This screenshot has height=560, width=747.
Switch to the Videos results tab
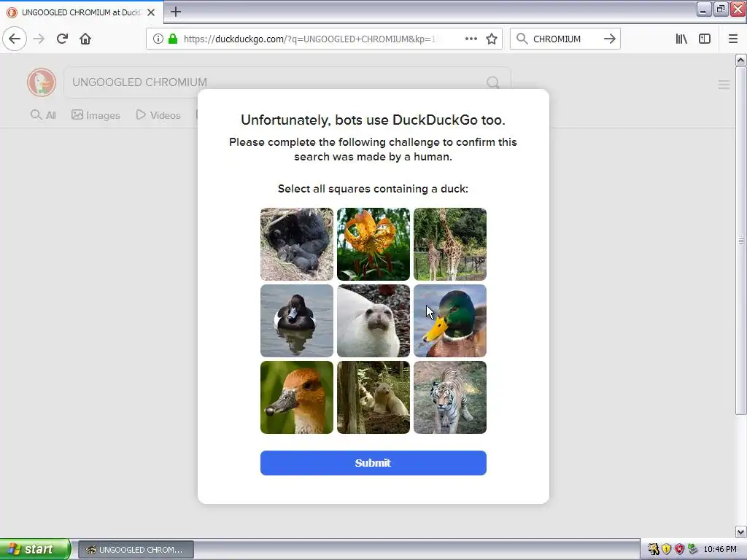158,115
